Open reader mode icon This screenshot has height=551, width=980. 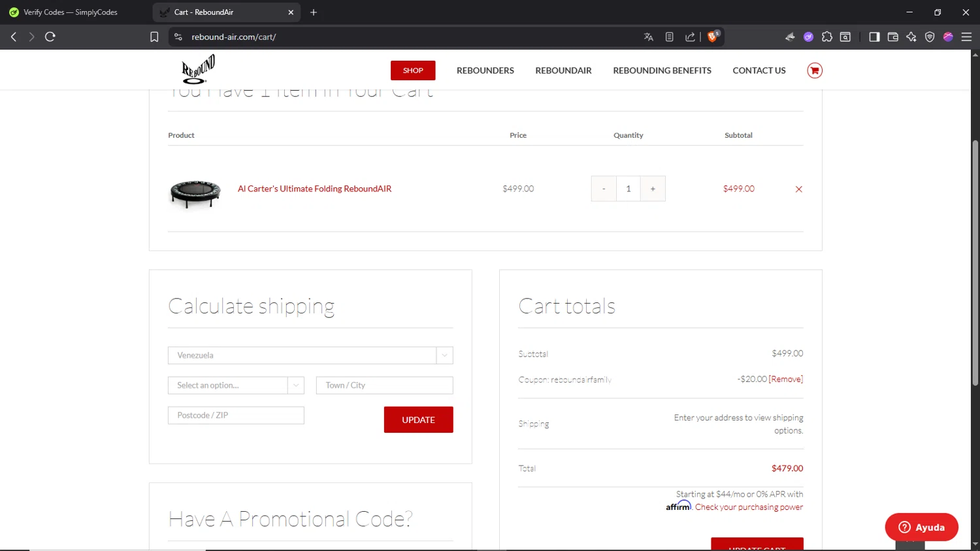point(670,37)
